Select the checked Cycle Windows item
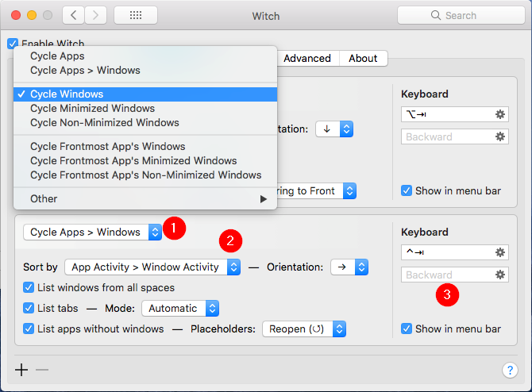The image size is (532, 392). 145,94
